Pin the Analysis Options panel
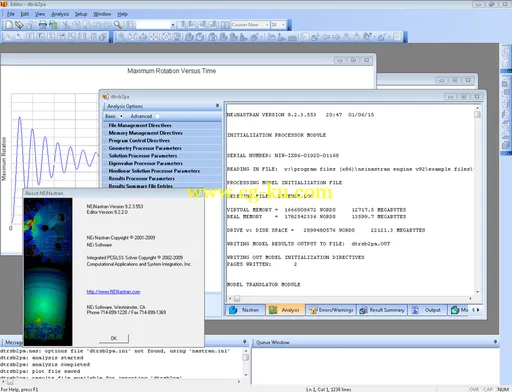This screenshot has height=392, width=512. [217, 106]
